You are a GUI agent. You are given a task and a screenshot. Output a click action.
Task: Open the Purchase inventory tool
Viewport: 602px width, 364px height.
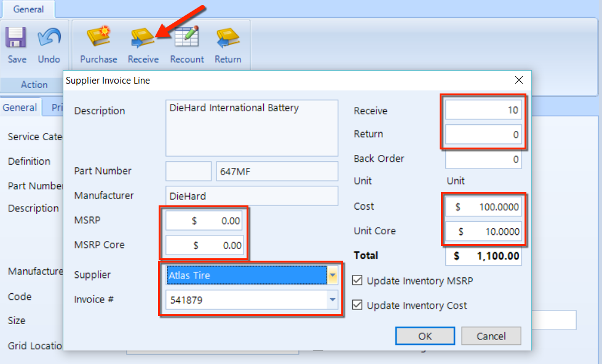coord(98,39)
